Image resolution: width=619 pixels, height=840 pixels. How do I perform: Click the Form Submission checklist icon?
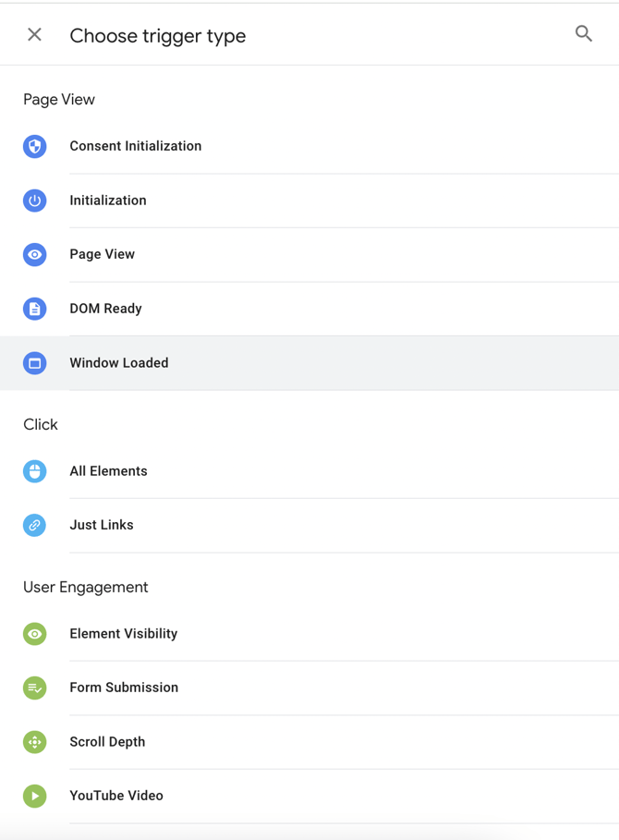[35, 688]
